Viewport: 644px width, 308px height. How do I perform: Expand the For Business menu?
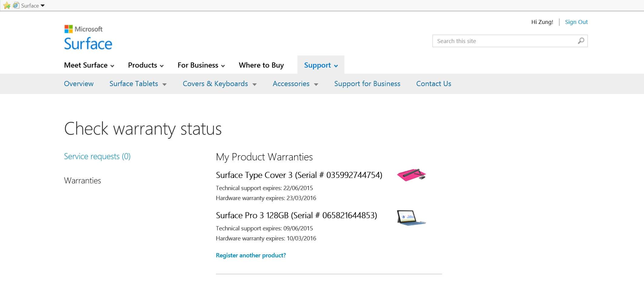click(201, 65)
